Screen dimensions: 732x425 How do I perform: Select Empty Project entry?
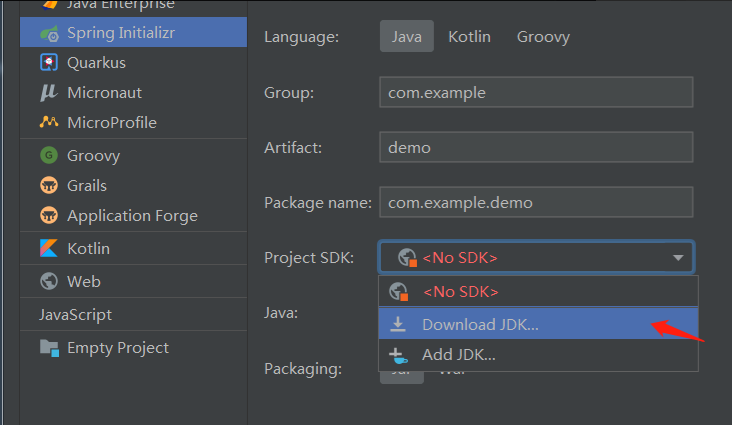(x=134, y=347)
